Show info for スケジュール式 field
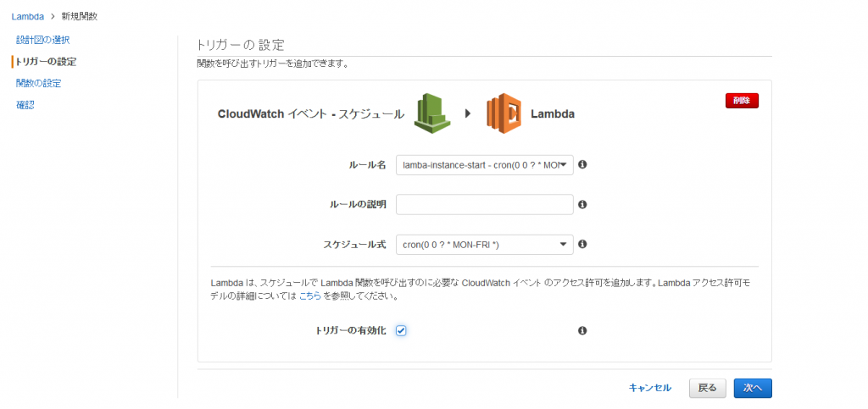The height and width of the screenshot is (409, 868). (582, 245)
